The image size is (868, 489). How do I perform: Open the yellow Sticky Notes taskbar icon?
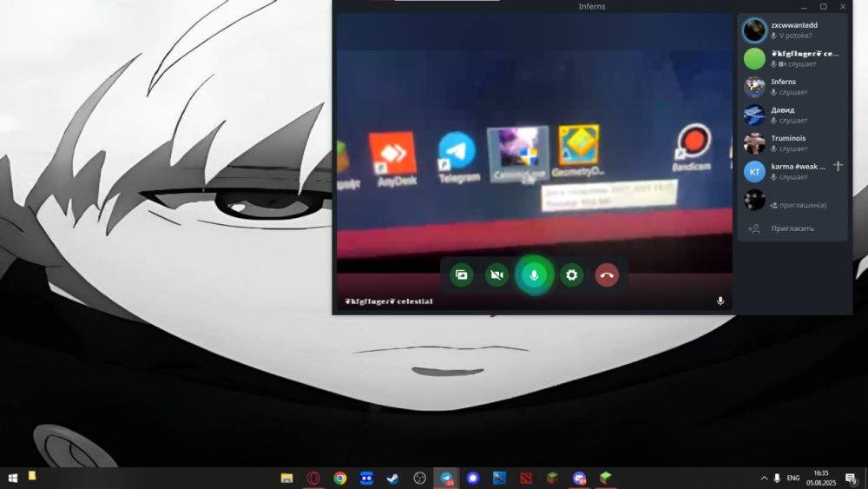point(32,476)
